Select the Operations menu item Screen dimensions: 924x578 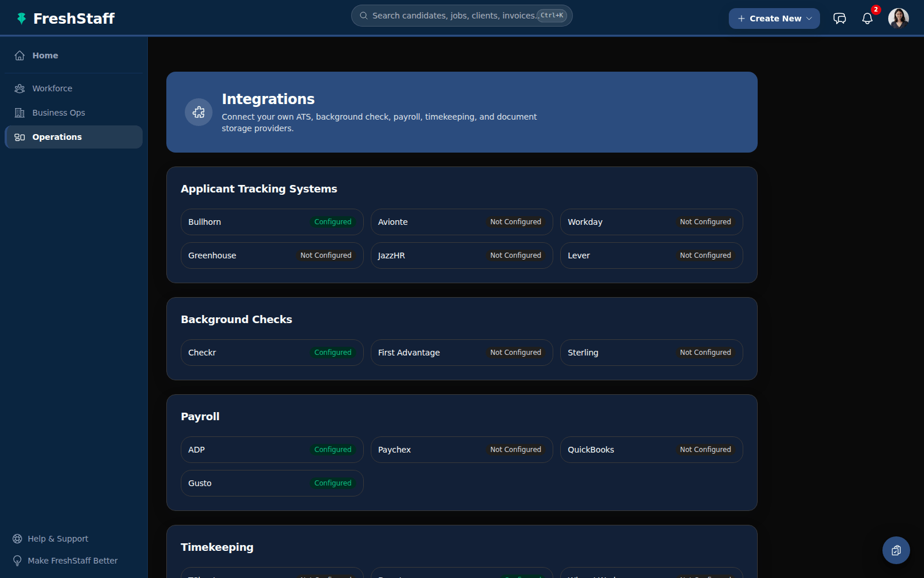point(74,137)
